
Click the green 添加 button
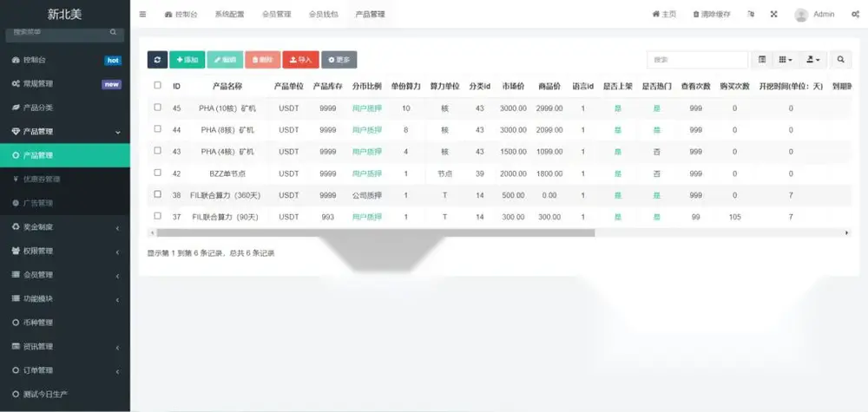tap(187, 60)
